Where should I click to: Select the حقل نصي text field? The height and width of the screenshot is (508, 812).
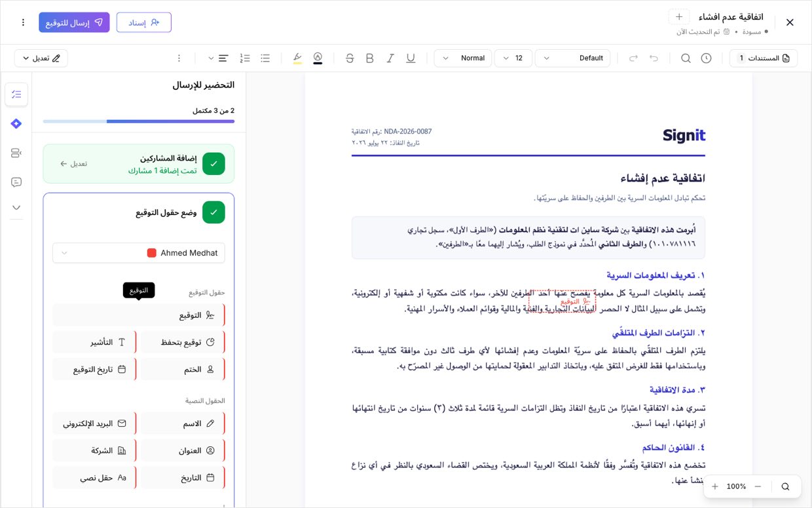coord(94,478)
